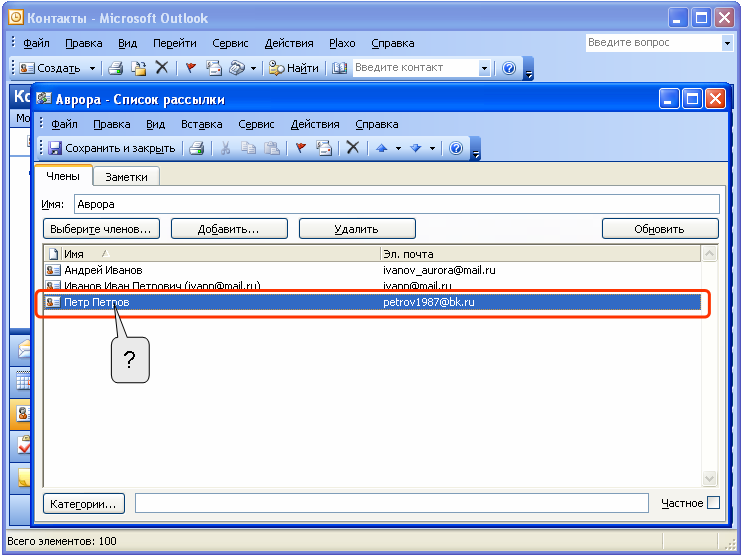Open main toolbar options overflow arrow
The height and width of the screenshot is (556, 741).
(x=529, y=69)
